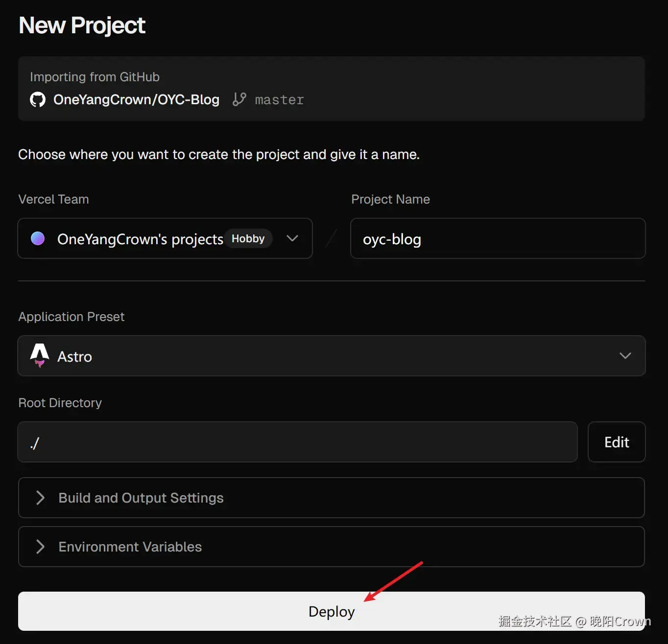Click the Environment Variables section title
The height and width of the screenshot is (644, 668).
[130, 547]
